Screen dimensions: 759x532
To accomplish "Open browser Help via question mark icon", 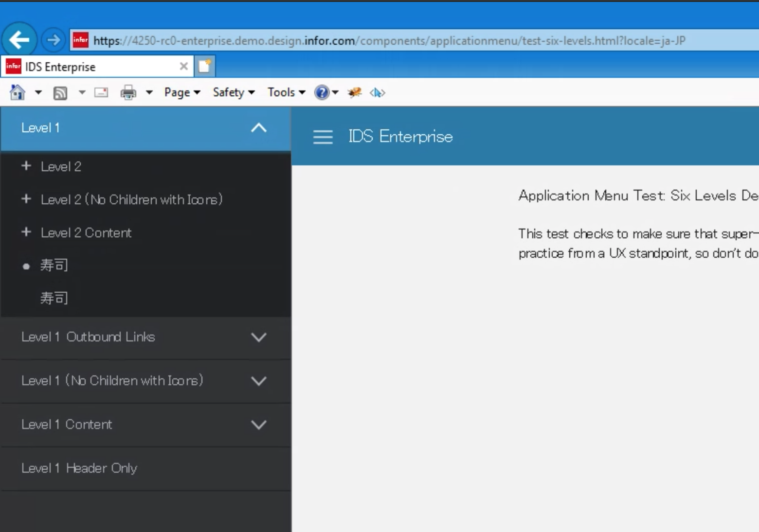I will pos(322,92).
